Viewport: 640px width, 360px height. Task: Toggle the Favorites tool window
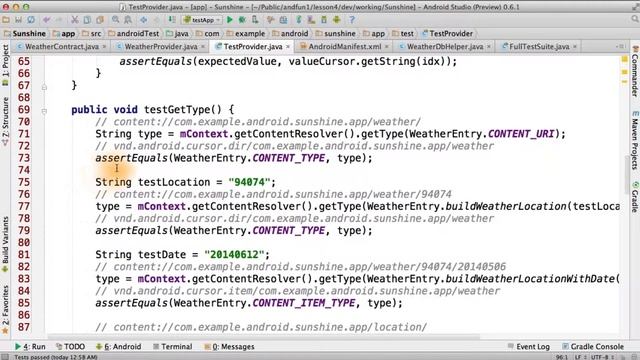[5, 309]
